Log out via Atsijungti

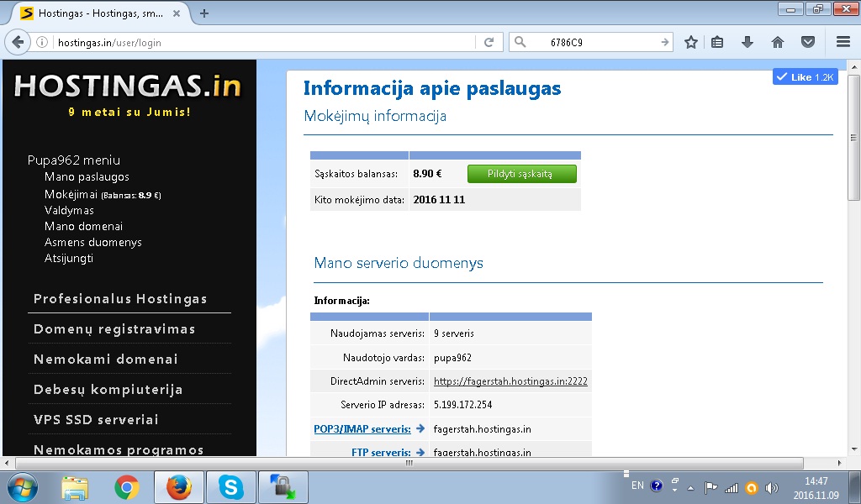(69, 258)
